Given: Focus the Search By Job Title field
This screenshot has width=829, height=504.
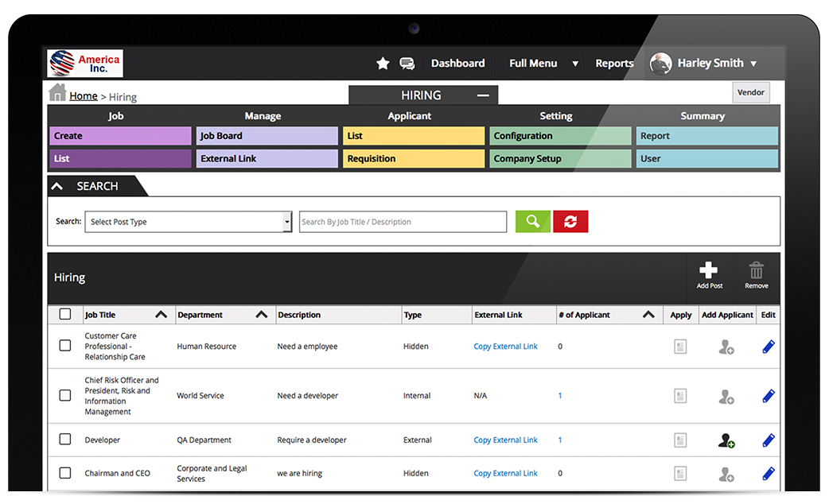Looking at the screenshot, I should [x=403, y=222].
